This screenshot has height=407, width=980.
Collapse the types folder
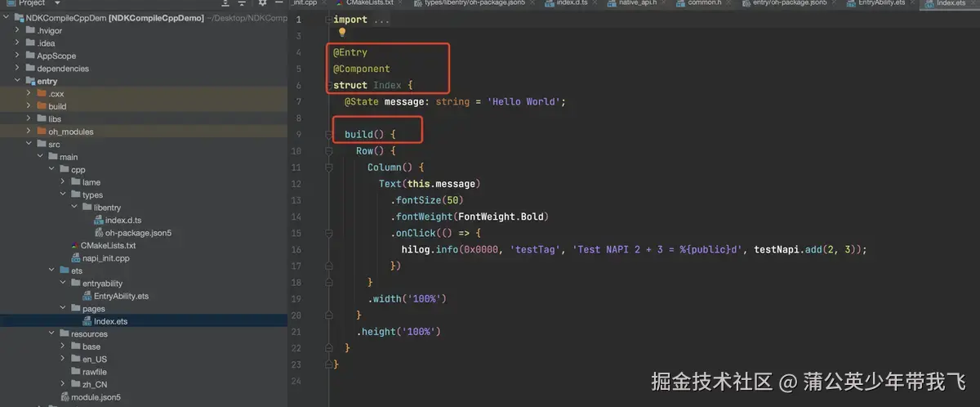pyautogui.click(x=64, y=195)
